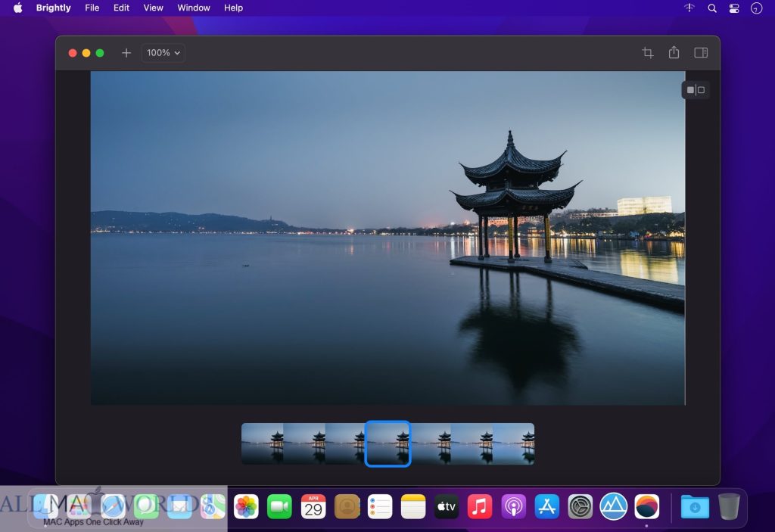775x532 pixels.
Task: Open the Help menu
Action: pos(233,8)
